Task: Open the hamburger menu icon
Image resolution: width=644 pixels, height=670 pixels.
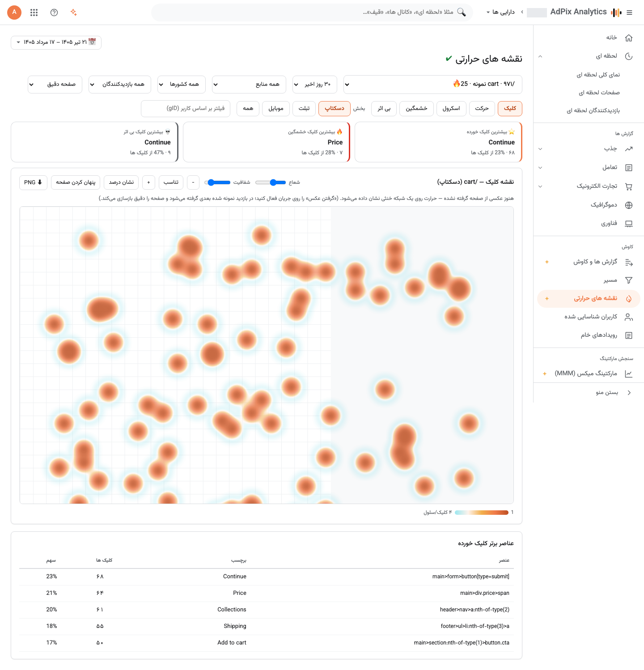Action: 629,13
